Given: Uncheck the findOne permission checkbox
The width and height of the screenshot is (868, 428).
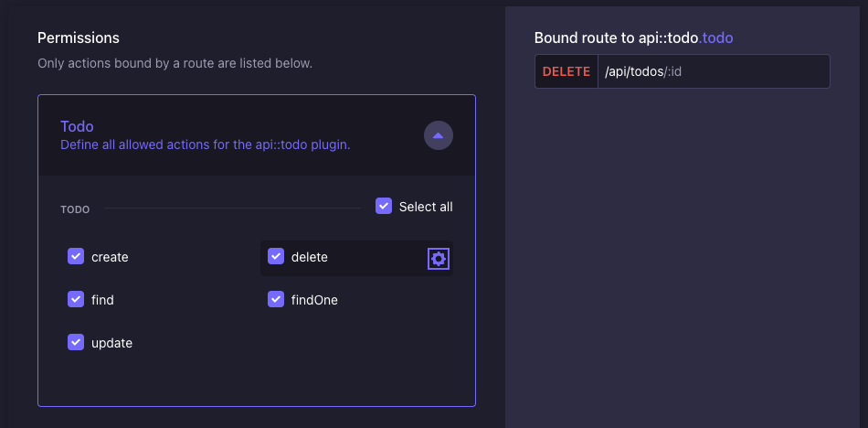Looking at the screenshot, I should pyautogui.click(x=276, y=299).
